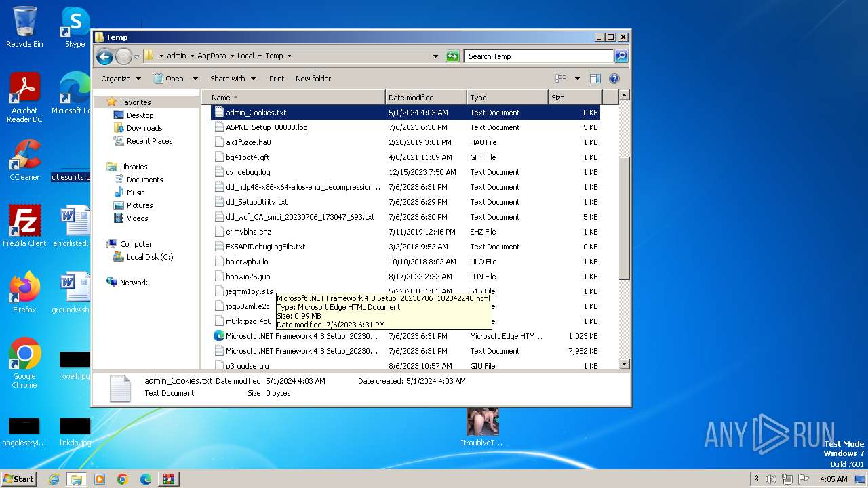The height and width of the screenshot is (488, 868).
Task: Click the Search Temp input field
Action: coord(539,56)
